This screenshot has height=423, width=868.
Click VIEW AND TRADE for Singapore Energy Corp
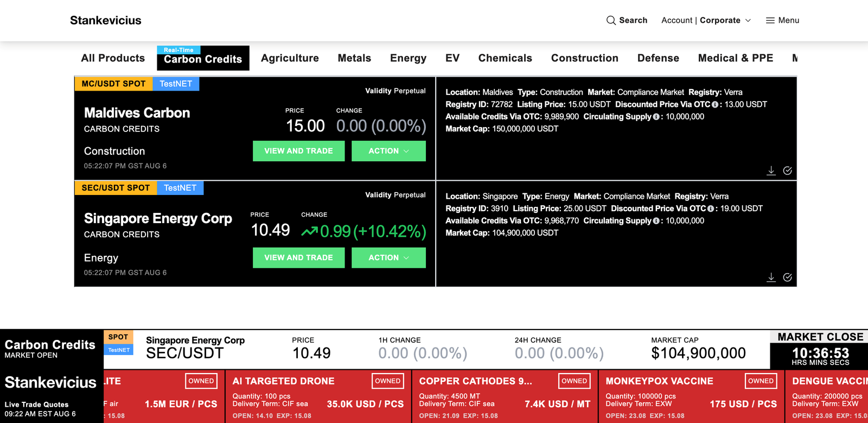[298, 258]
